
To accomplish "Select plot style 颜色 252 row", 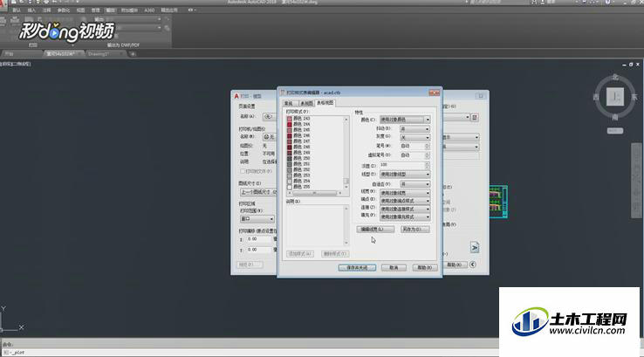I will tap(315, 169).
